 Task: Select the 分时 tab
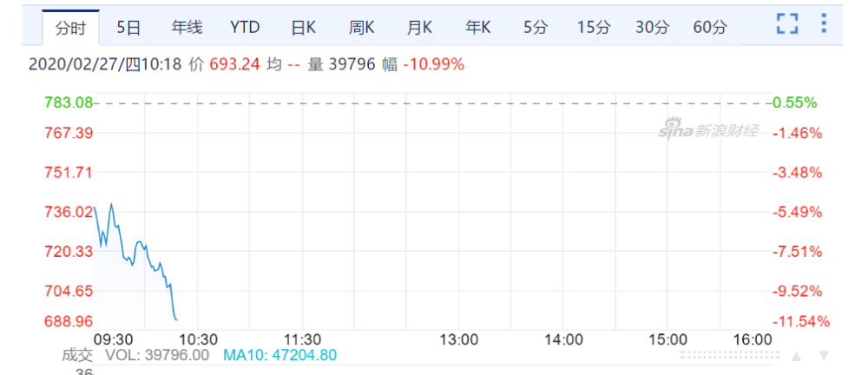(71, 29)
